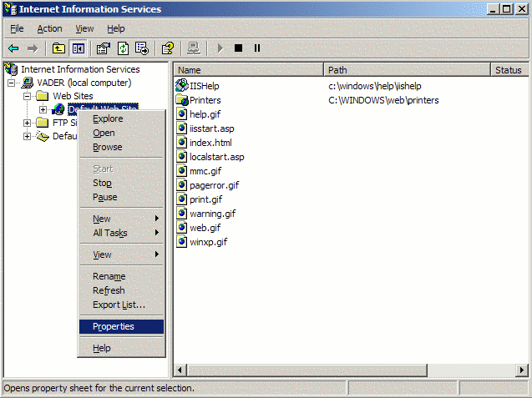Click the horizontal scrollbar thumb
The width and height of the screenshot is (532, 398).
[x=307, y=370]
